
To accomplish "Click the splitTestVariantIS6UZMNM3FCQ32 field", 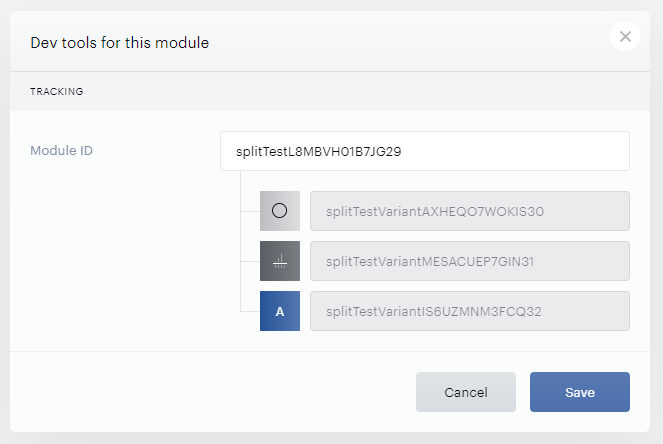I will pyautogui.click(x=470, y=311).
